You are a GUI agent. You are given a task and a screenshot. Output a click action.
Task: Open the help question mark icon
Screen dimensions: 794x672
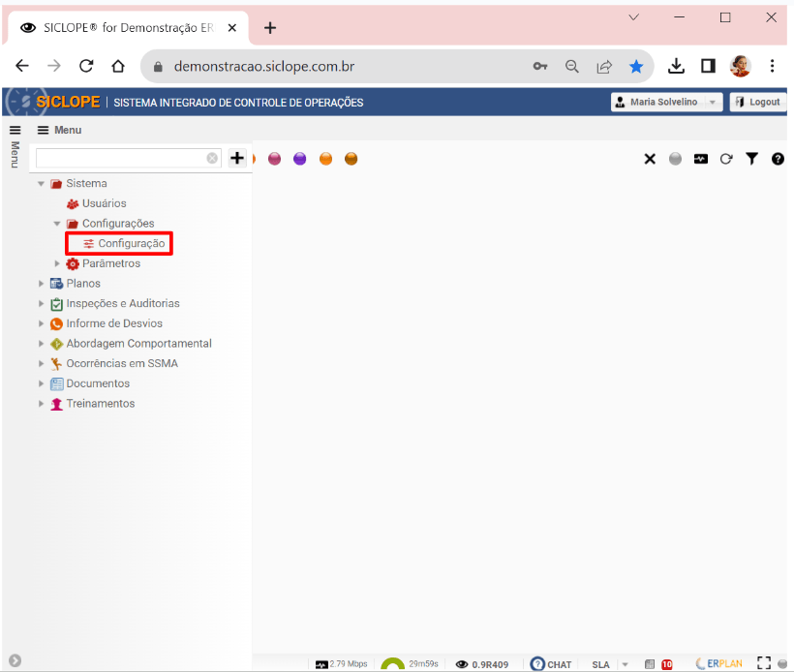[778, 159]
